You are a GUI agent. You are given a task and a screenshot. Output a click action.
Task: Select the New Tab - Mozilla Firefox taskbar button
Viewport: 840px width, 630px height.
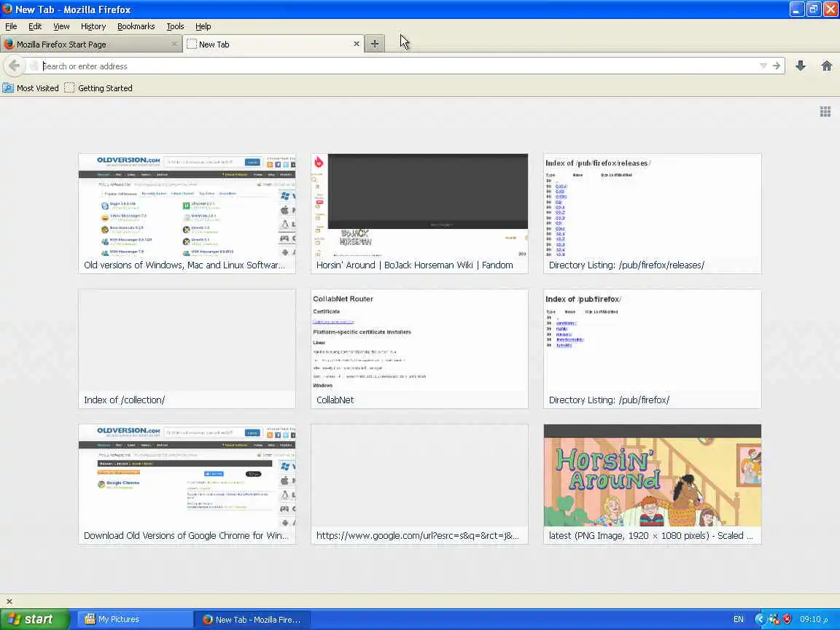(252, 619)
